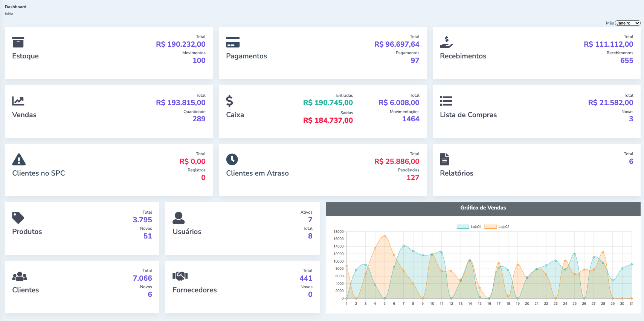Image resolution: width=644 pixels, height=321 pixels.
Task: Click the Caixa dollar sign icon
Action: pyautogui.click(x=229, y=101)
